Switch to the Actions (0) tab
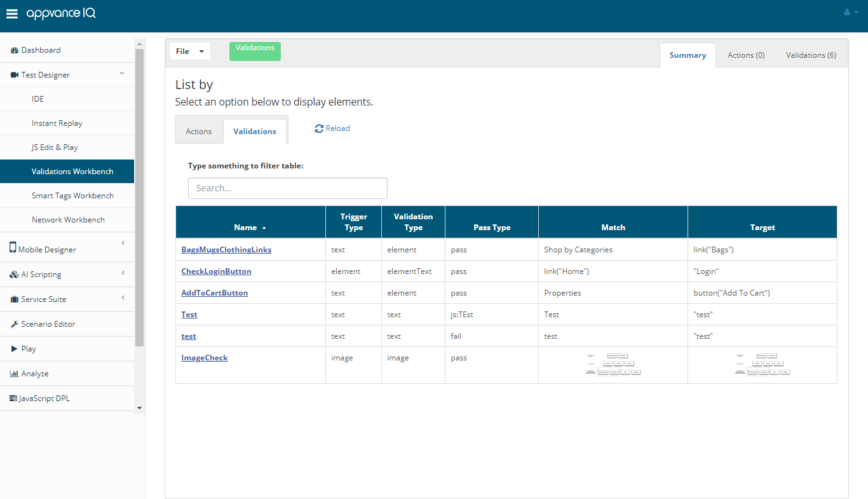This screenshot has height=499, width=868. [x=746, y=55]
